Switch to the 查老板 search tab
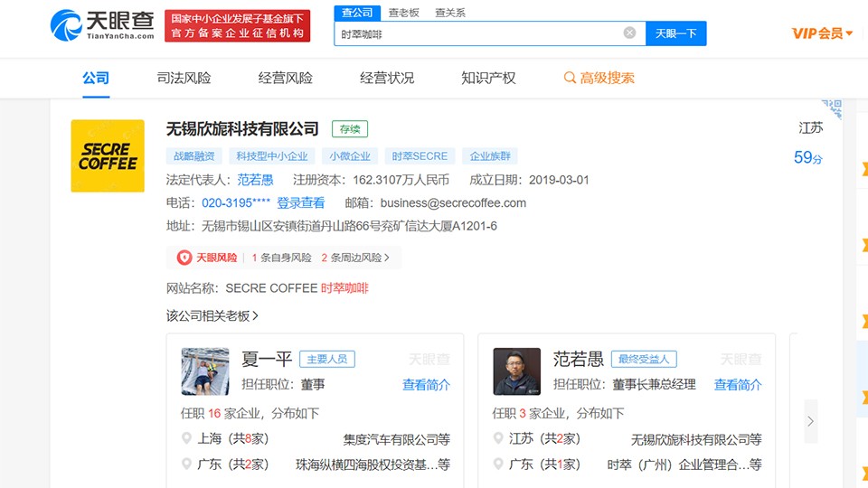Screen dimensions: 868x488 tap(403, 13)
